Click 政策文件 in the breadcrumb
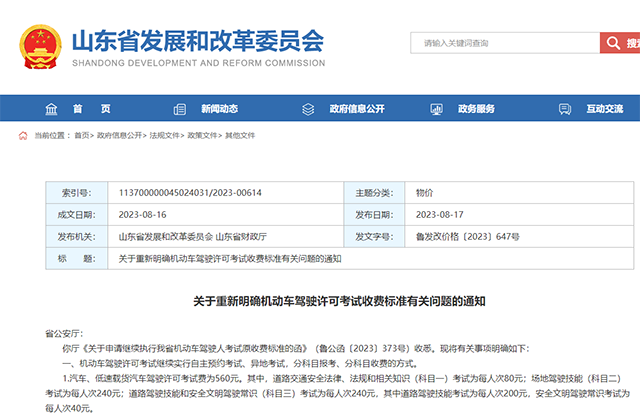 click(x=203, y=135)
